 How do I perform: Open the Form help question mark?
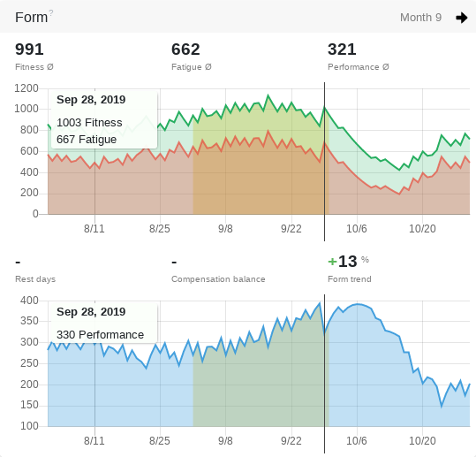[51, 13]
